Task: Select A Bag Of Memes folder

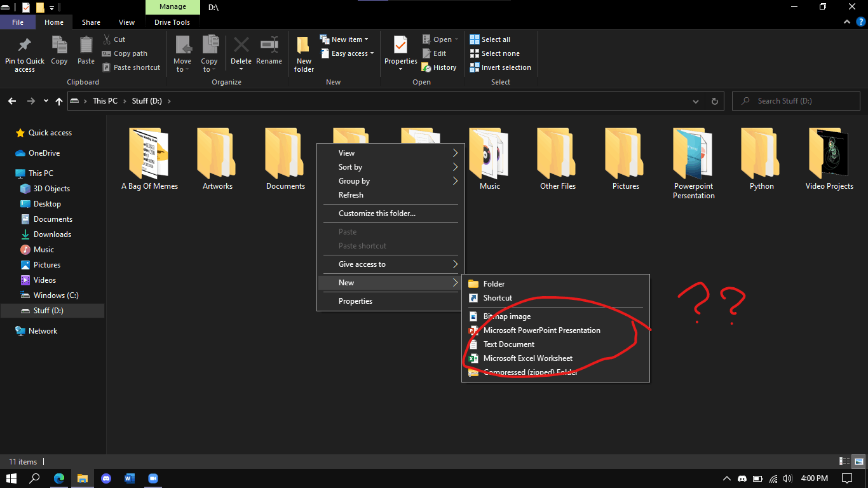Action: [x=149, y=159]
